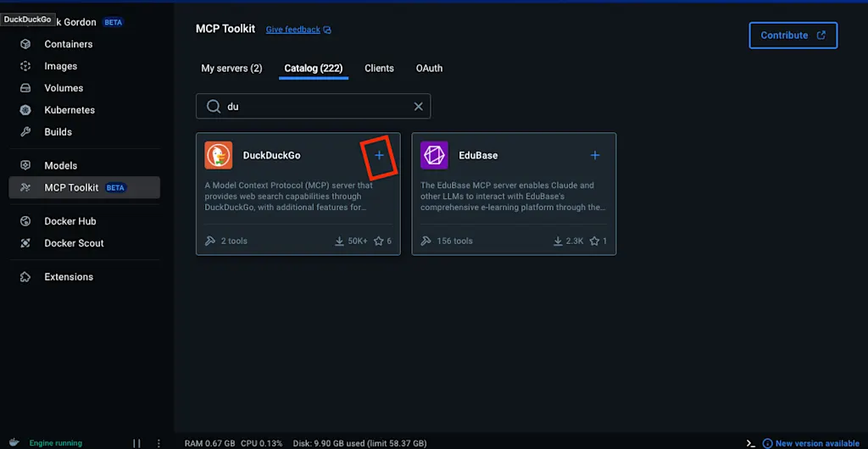Click the RAM 0.67 GB status entry
This screenshot has width=868, height=449.
click(210, 443)
